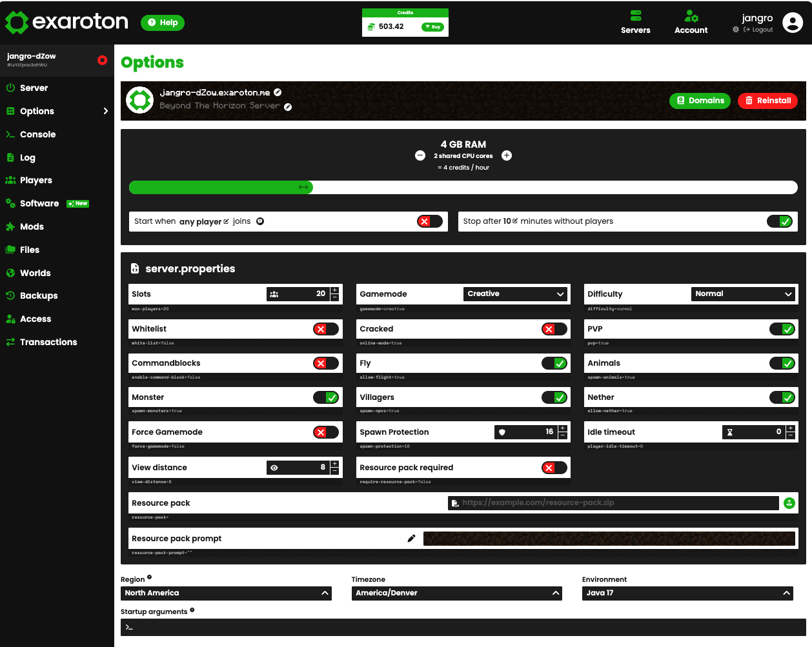
Task: Click the Logout link
Action: (758, 30)
